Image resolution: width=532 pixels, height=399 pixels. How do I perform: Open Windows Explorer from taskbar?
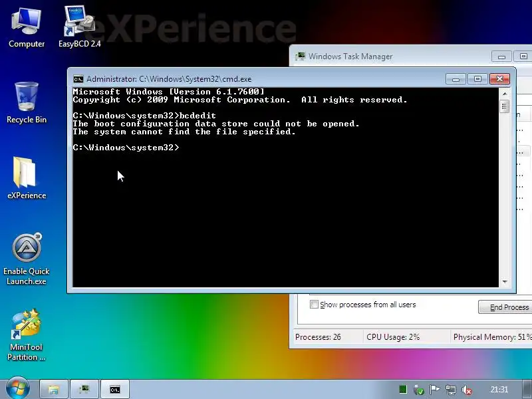[54, 389]
